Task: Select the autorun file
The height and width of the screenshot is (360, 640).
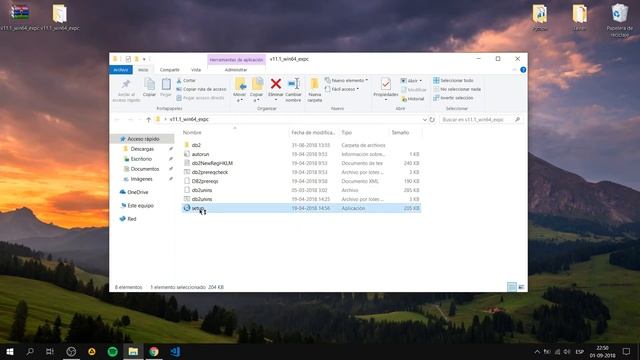Action: (x=301, y=154)
